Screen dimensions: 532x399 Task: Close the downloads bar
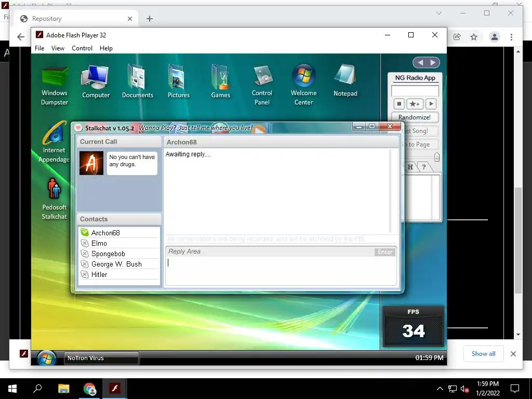click(x=513, y=354)
